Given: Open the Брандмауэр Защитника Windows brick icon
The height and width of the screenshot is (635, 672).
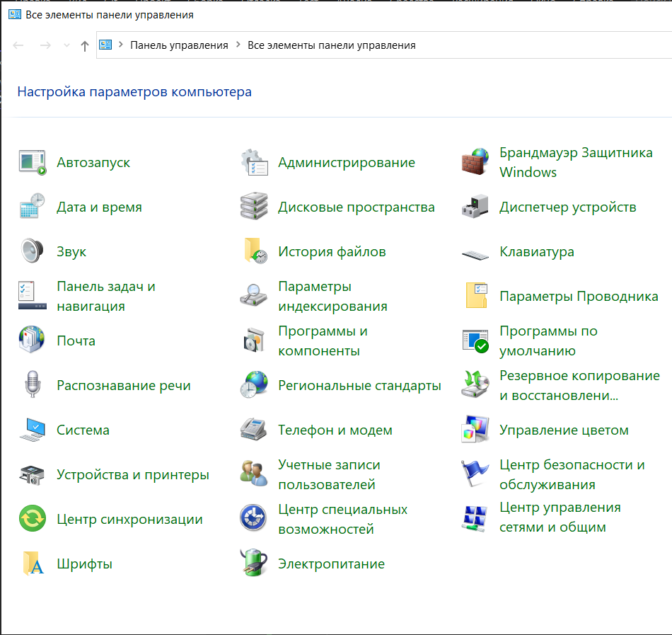Looking at the screenshot, I should tap(475, 163).
